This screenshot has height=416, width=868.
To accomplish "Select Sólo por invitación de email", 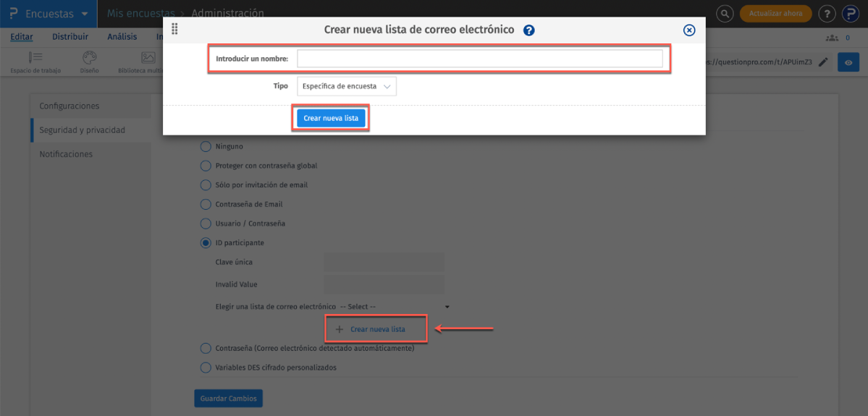I will click(x=206, y=184).
